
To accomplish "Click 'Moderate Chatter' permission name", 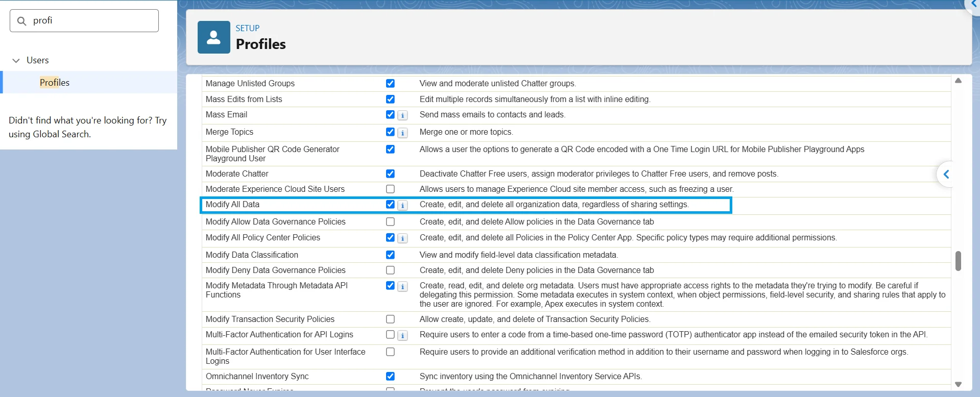I will pos(237,173).
